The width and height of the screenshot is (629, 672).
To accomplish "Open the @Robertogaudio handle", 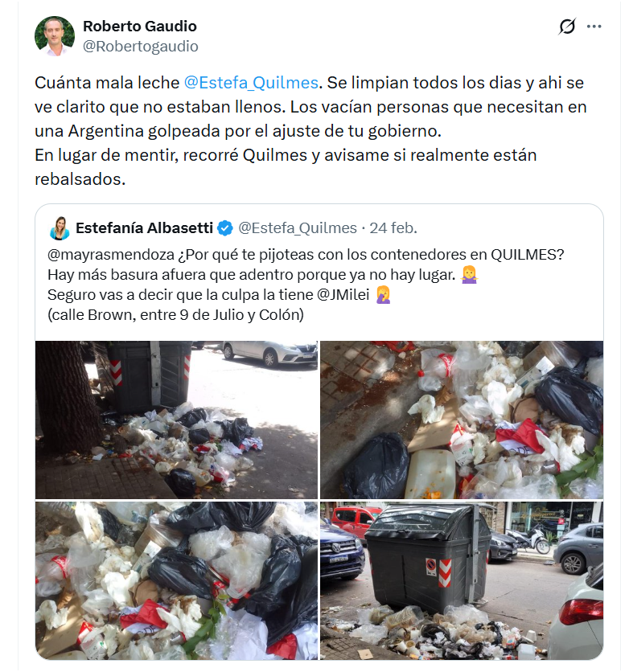I will point(140,47).
